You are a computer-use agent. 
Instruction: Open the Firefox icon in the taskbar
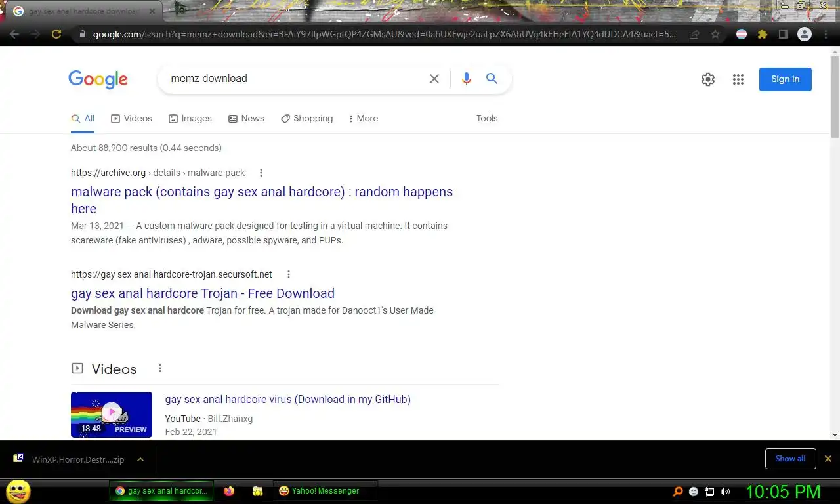229,491
